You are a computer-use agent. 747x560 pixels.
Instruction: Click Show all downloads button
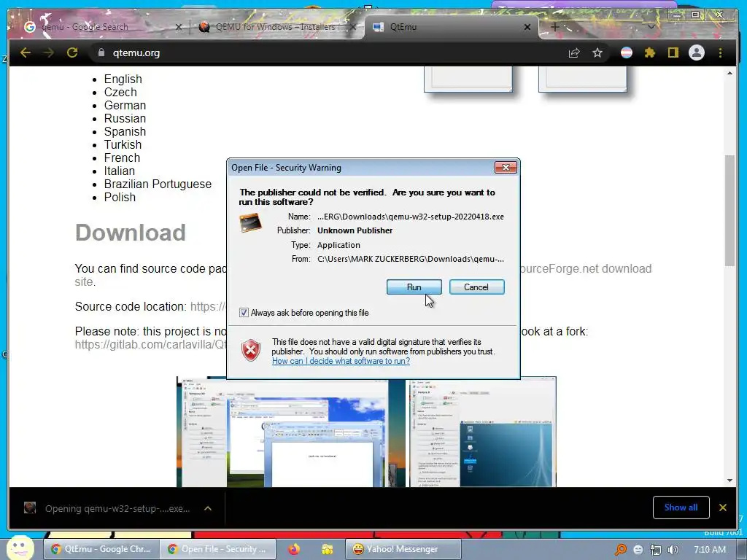pyautogui.click(x=681, y=507)
